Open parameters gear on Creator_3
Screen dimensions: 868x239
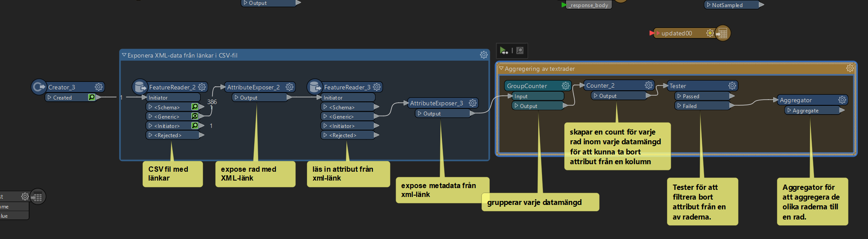(99, 87)
